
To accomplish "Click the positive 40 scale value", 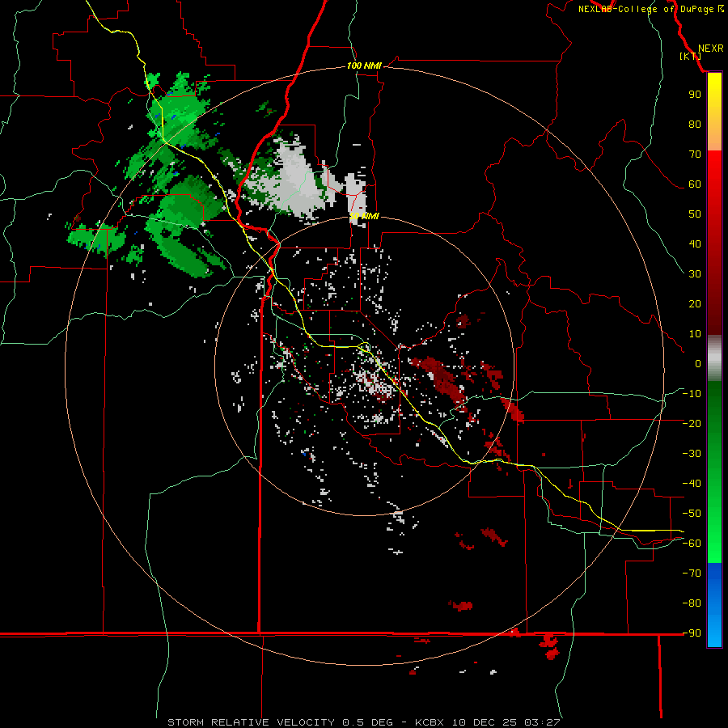I will click(x=695, y=243).
